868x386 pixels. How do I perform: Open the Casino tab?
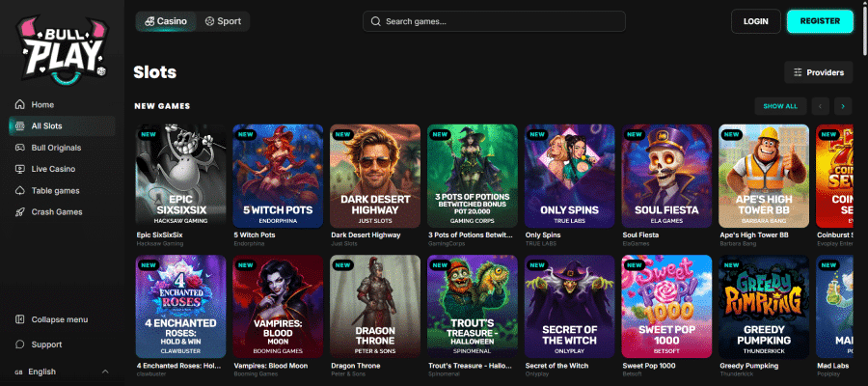point(166,21)
